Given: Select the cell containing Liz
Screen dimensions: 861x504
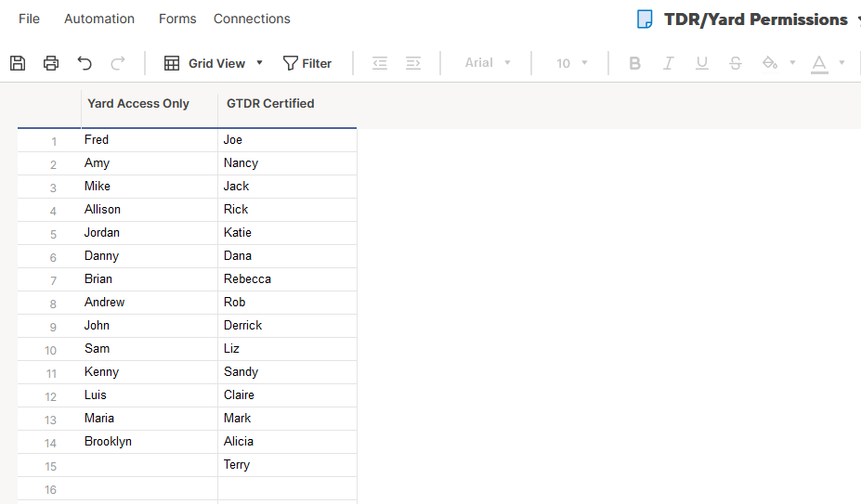Looking at the screenshot, I should coord(287,349).
